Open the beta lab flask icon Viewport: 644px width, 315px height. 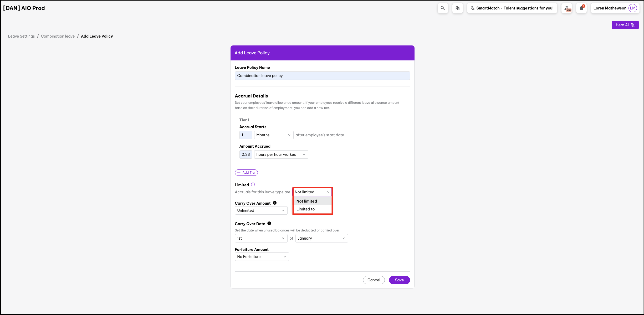[x=567, y=8]
